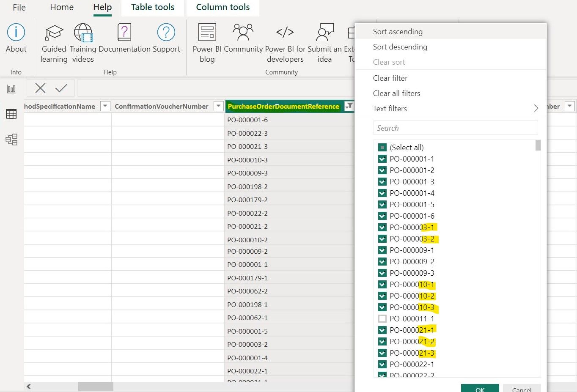
Task: Uncheck PO-000010-2 filter value
Action: coord(382,296)
